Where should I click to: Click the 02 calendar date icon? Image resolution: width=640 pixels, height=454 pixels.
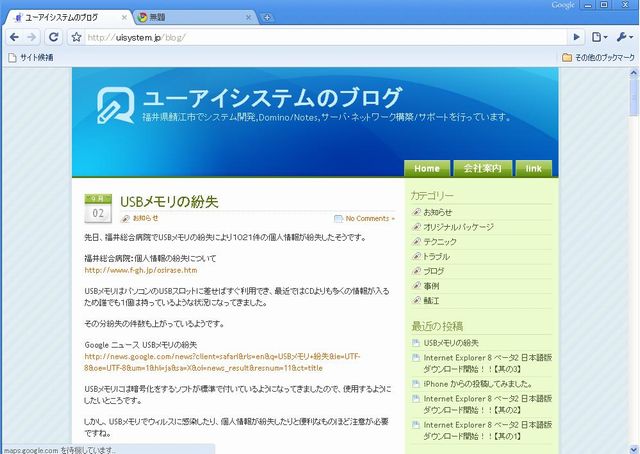pos(98,209)
